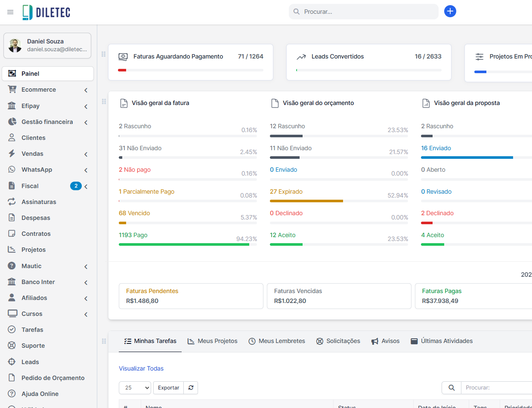Click the Ecommerce cart icon
The height and width of the screenshot is (408, 532).
coord(12,90)
